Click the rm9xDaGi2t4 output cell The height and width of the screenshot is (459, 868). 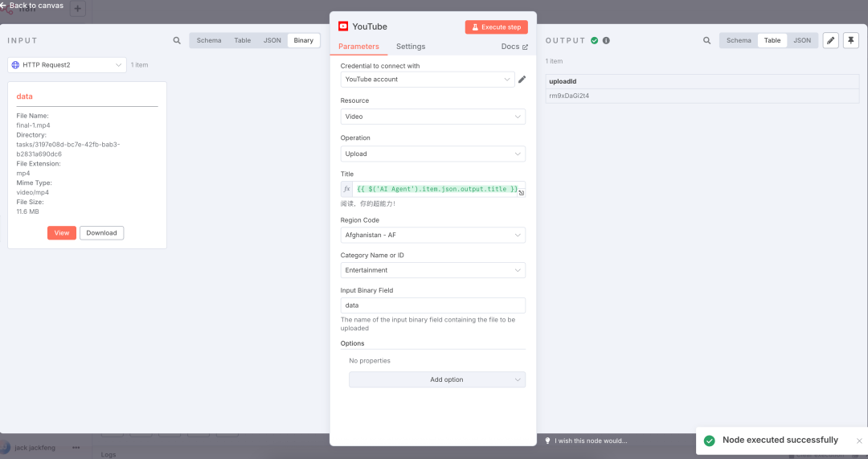(x=702, y=96)
